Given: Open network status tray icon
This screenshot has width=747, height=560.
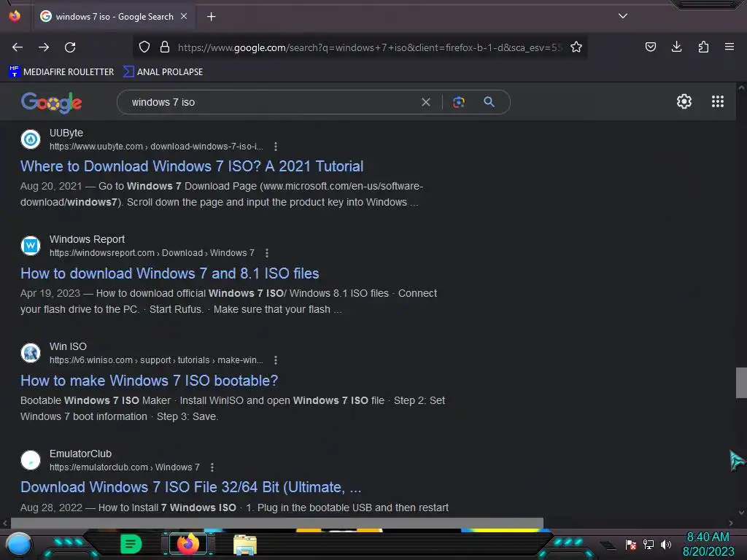Looking at the screenshot, I should pos(649,544).
